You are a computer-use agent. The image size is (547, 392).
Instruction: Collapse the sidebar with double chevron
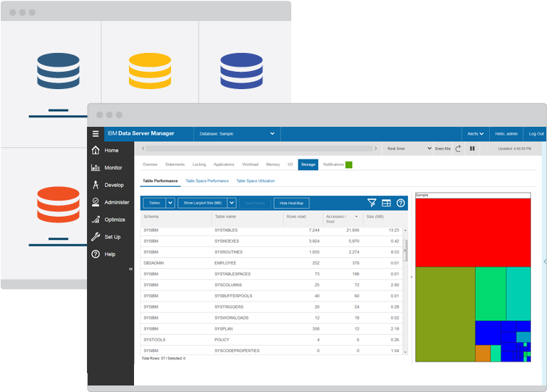[x=131, y=269]
